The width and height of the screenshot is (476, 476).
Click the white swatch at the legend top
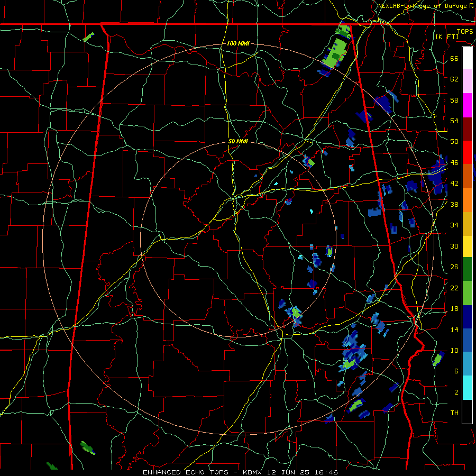pos(467,58)
